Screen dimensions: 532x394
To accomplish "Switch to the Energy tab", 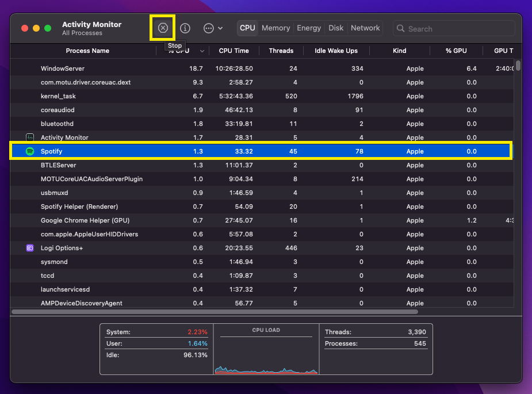I will pyautogui.click(x=309, y=28).
